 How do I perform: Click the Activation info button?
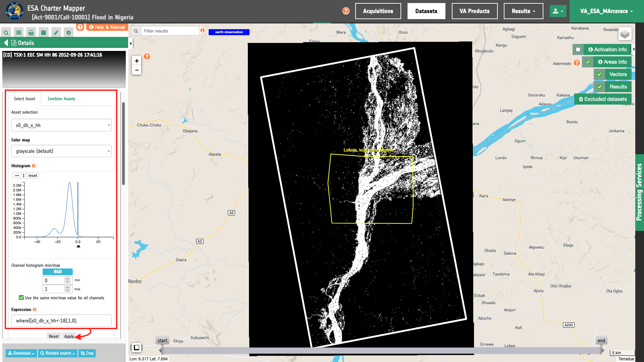pos(607,50)
